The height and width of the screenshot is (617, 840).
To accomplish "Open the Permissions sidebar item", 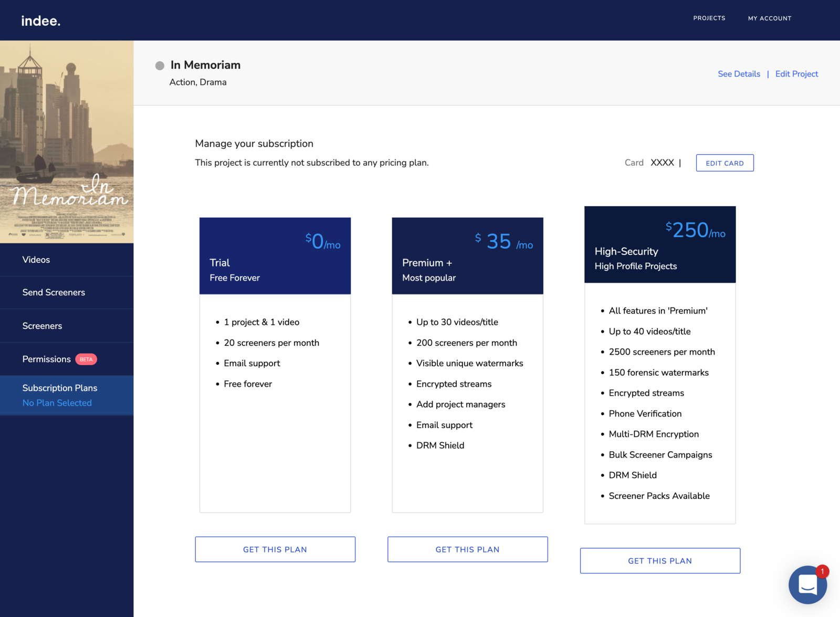I will coord(46,359).
